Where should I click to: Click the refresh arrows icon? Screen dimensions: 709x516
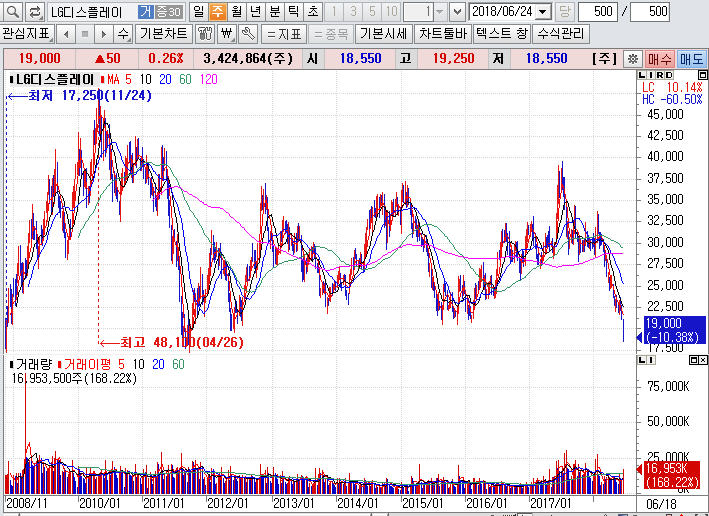33,11
